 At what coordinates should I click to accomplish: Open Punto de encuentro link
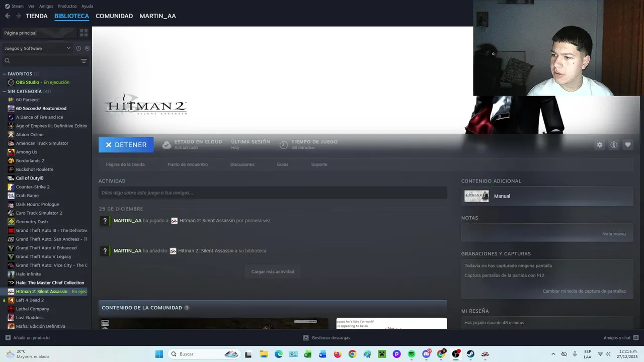[x=187, y=164]
